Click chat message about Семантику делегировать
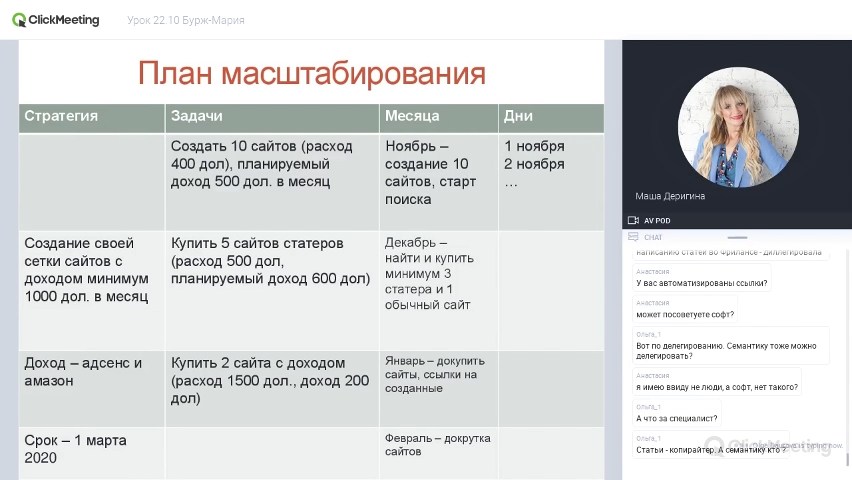The width and height of the screenshot is (852, 480). [x=731, y=346]
